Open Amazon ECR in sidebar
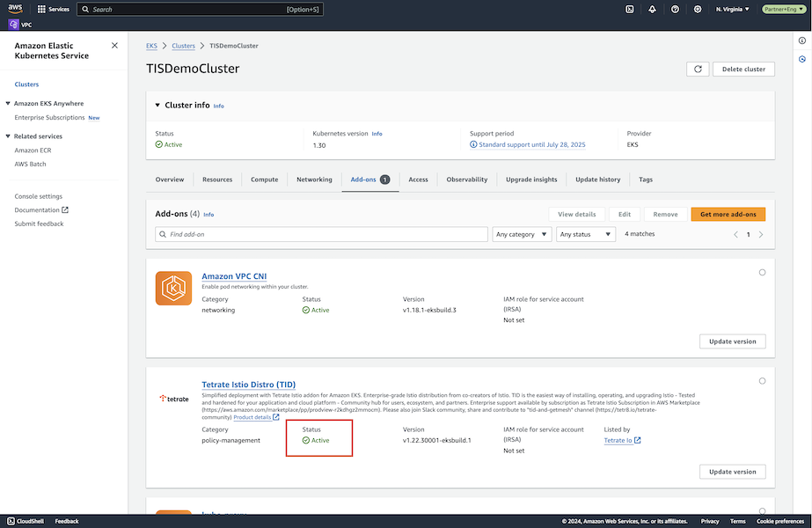 coord(33,150)
